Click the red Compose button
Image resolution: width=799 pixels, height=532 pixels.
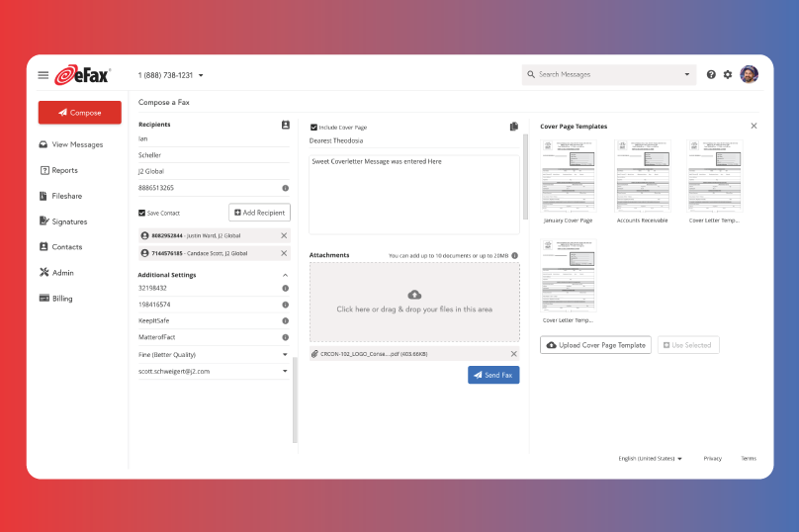point(80,113)
